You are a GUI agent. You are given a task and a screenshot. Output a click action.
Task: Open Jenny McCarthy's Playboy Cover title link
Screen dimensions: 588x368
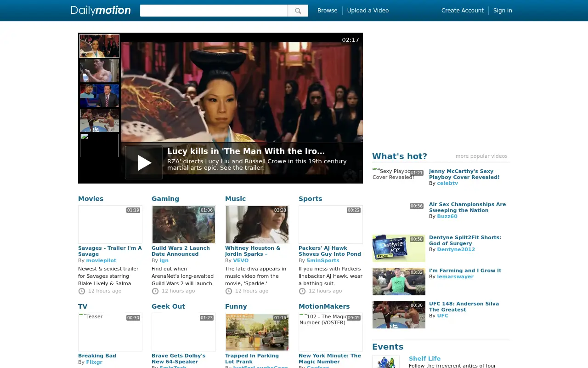(x=464, y=174)
